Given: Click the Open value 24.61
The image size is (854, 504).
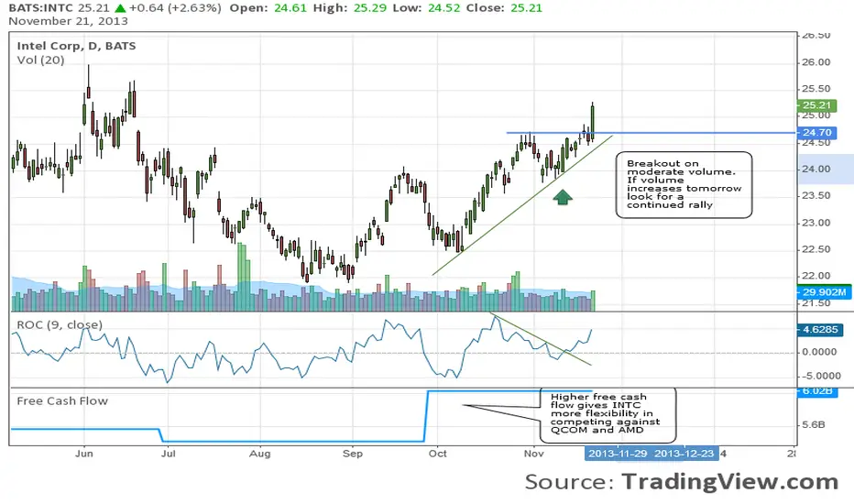Looking at the screenshot, I should point(290,8).
